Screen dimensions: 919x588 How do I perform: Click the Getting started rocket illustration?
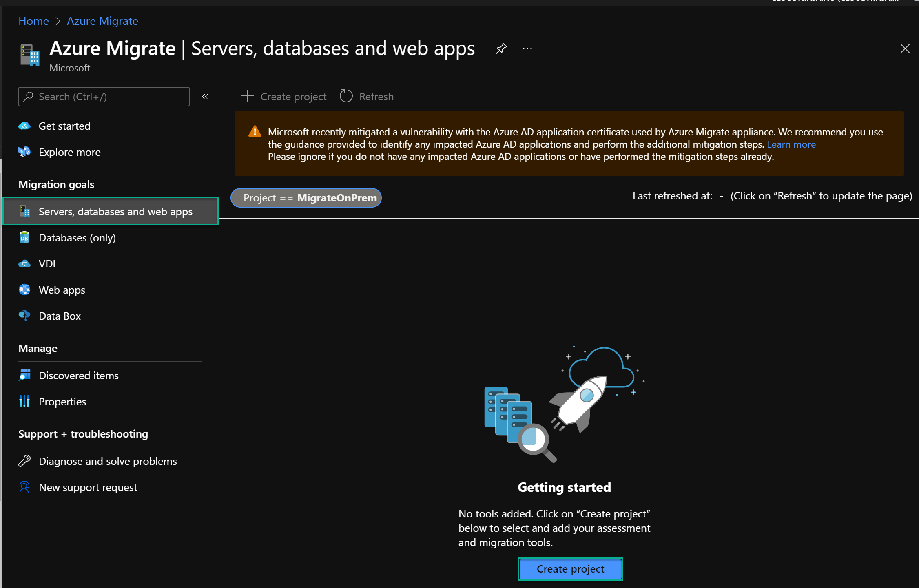(564, 405)
